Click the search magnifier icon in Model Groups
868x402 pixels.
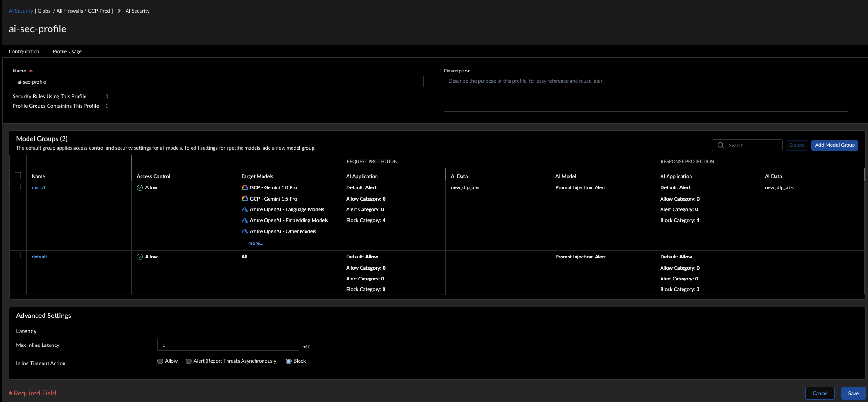pyautogui.click(x=720, y=145)
